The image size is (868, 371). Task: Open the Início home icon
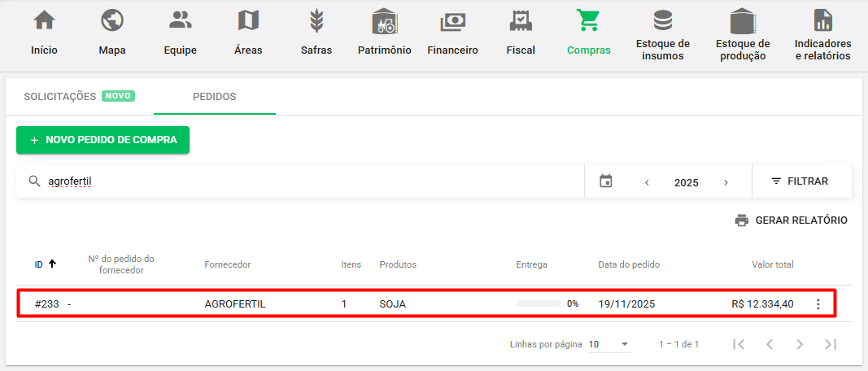coord(44,20)
